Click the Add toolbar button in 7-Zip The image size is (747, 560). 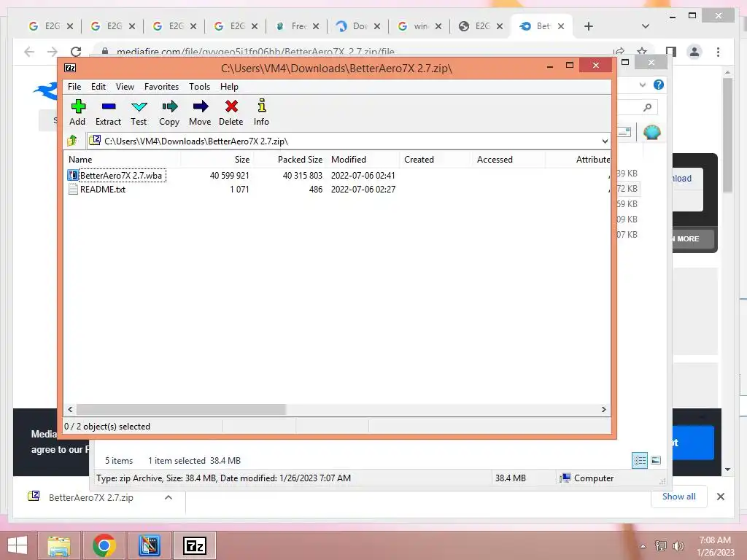pos(77,113)
